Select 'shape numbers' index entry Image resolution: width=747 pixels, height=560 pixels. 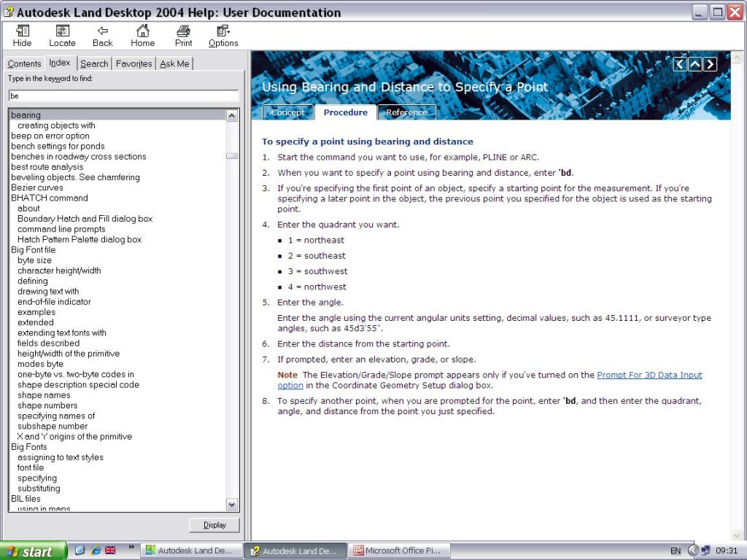click(x=47, y=405)
